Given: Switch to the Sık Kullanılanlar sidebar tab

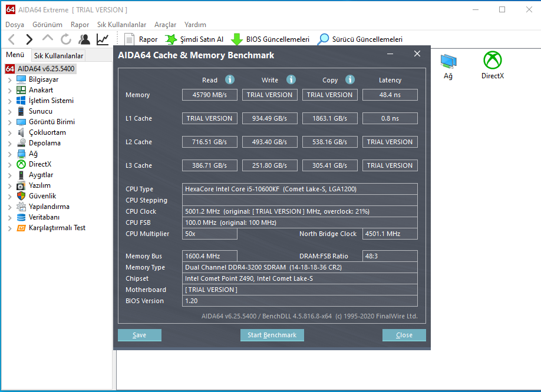Looking at the screenshot, I should [58, 56].
